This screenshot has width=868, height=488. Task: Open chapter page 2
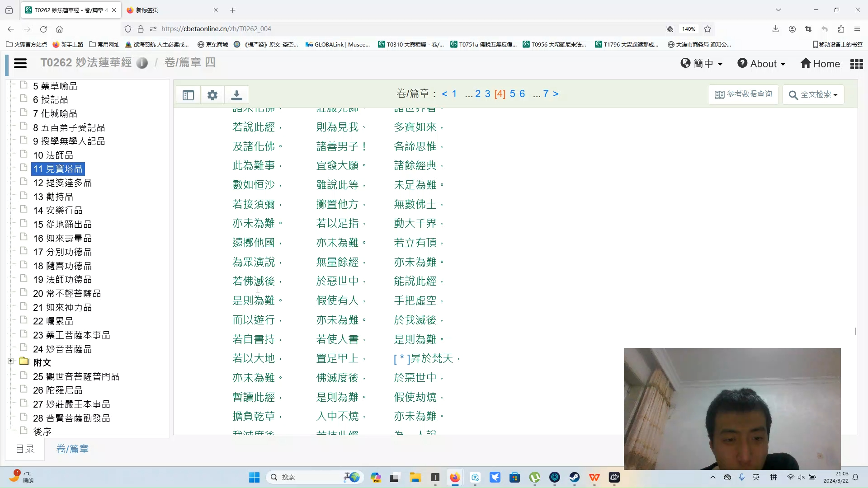tap(478, 94)
